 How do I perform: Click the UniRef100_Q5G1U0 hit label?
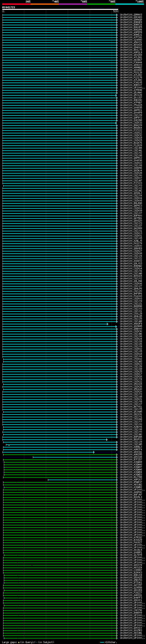(131, 389)
